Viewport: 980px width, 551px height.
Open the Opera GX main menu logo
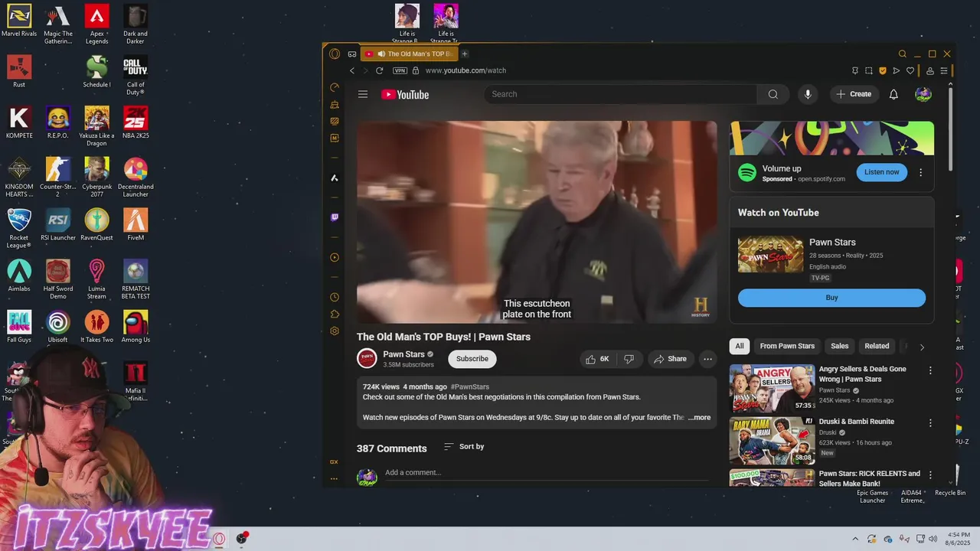point(335,54)
